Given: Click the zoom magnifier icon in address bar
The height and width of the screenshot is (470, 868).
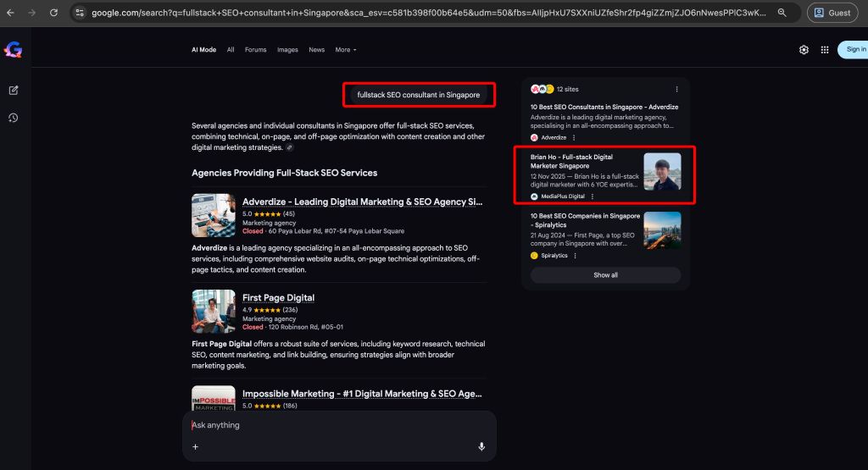Looking at the screenshot, I should click(782, 12).
